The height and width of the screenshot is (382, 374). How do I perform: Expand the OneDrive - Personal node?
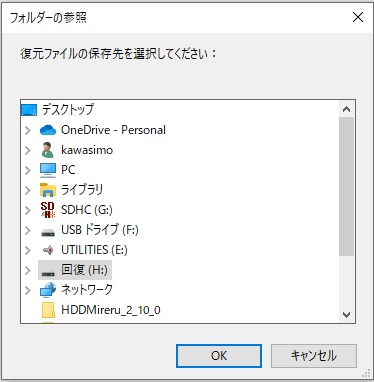pyautogui.click(x=28, y=130)
